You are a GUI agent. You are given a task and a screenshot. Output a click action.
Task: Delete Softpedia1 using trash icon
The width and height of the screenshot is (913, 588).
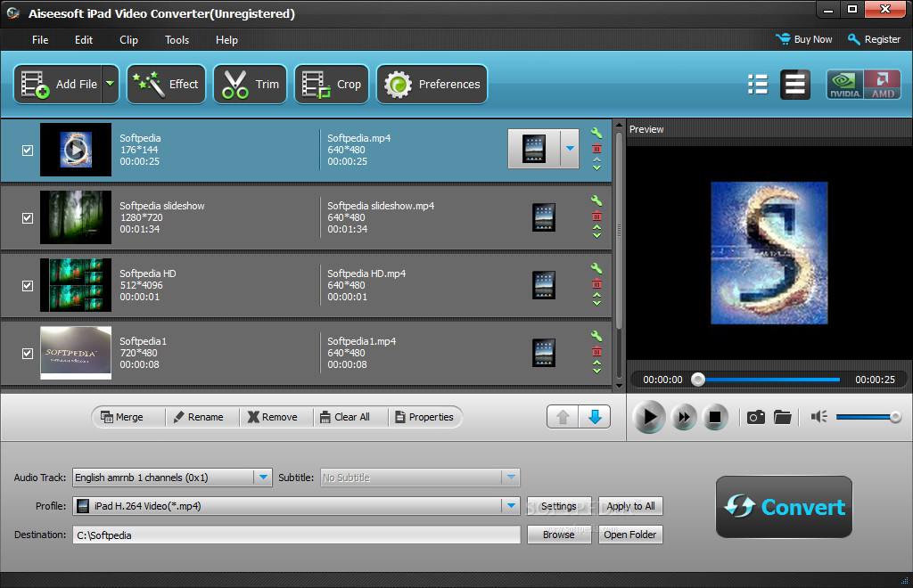tap(596, 352)
